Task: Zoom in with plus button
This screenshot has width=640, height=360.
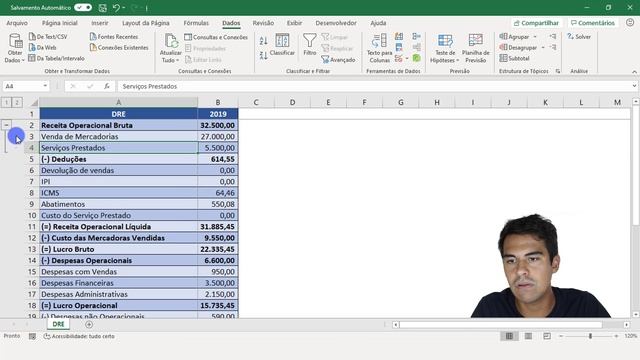Action: point(616,336)
